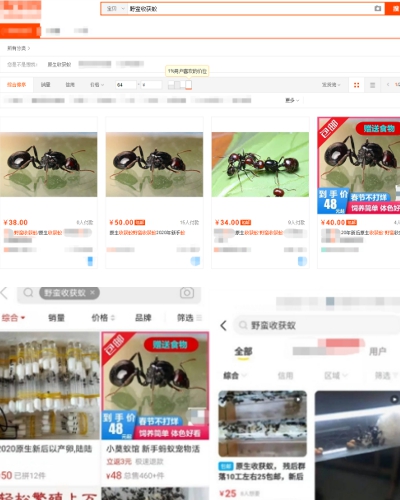
Task: Go back using the left arrow beside 野蛮收获蚁 search
Action: 224,325
